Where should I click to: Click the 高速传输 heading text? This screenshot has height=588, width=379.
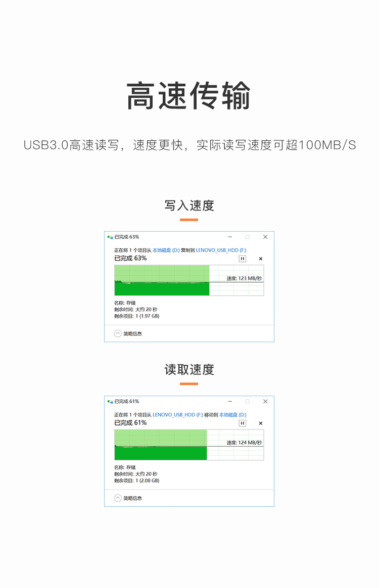189,96
